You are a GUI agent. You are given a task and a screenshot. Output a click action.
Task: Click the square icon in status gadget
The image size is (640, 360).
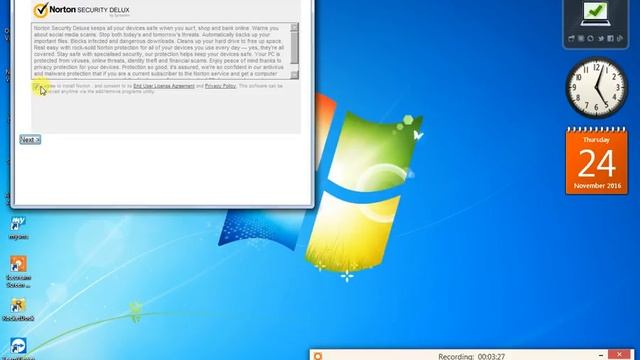coord(581,38)
